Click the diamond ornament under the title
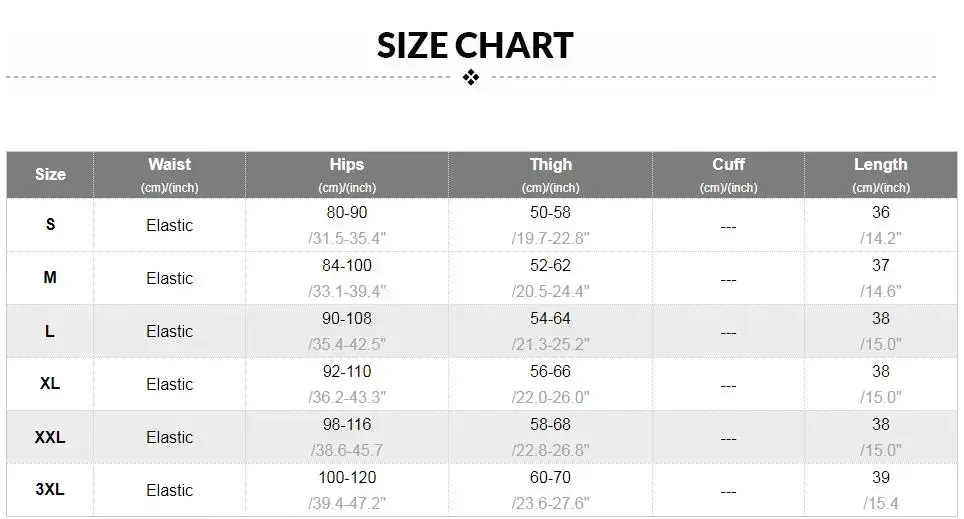The image size is (964, 519). pos(471,77)
